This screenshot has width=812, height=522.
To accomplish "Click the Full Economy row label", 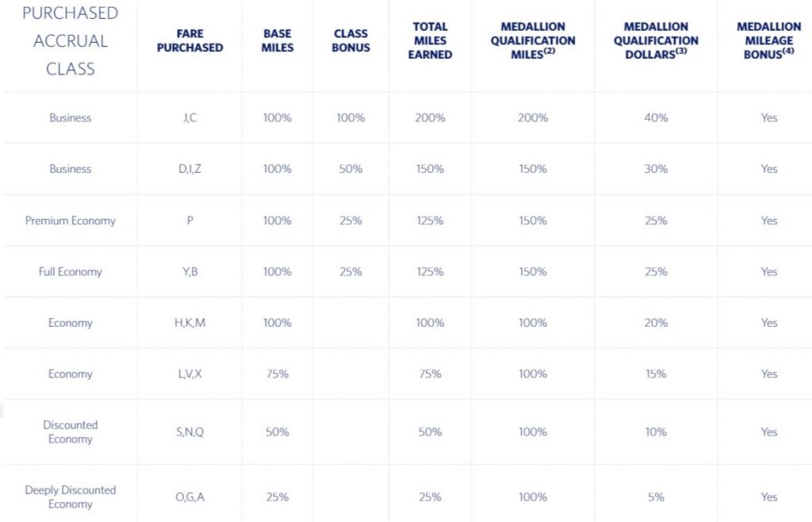I will pyautogui.click(x=70, y=271).
